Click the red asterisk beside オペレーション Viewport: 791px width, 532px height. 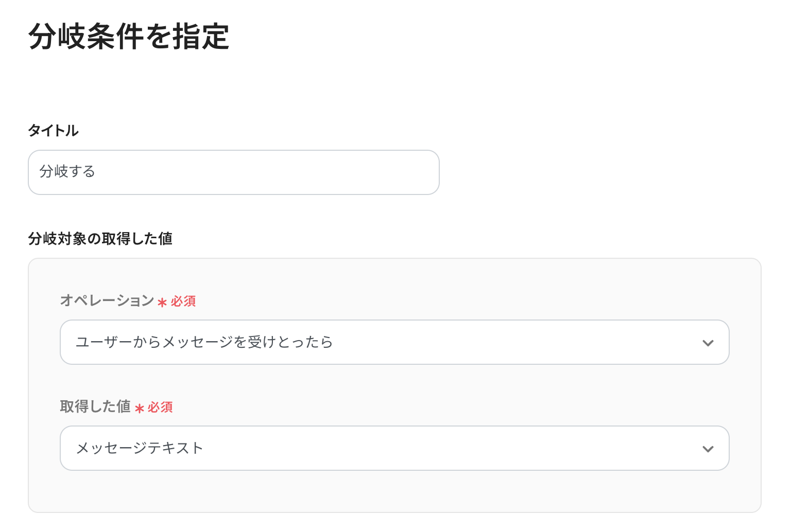coord(162,303)
